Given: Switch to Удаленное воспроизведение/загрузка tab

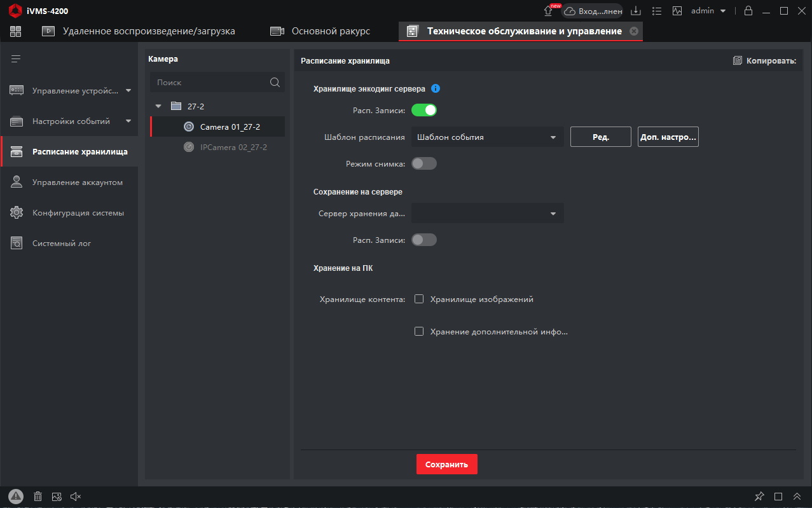Looking at the screenshot, I should [x=139, y=31].
